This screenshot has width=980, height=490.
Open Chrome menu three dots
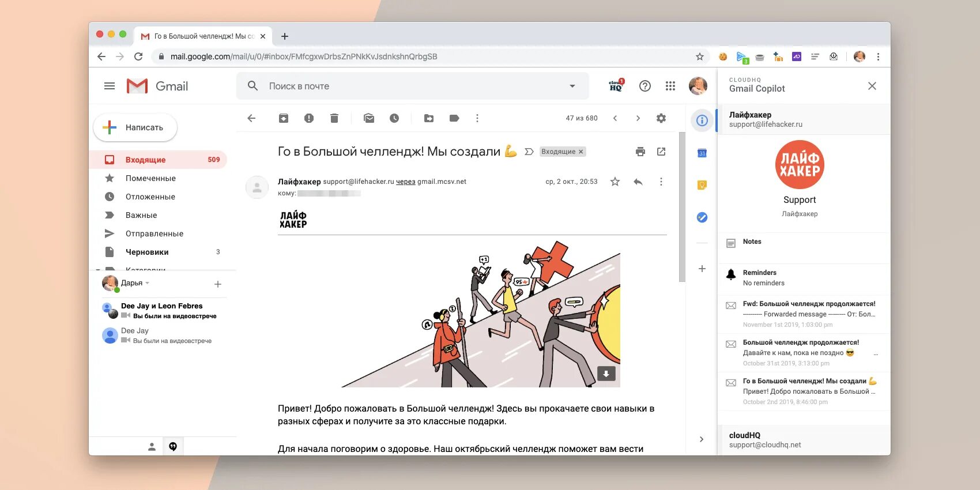pyautogui.click(x=878, y=56)
